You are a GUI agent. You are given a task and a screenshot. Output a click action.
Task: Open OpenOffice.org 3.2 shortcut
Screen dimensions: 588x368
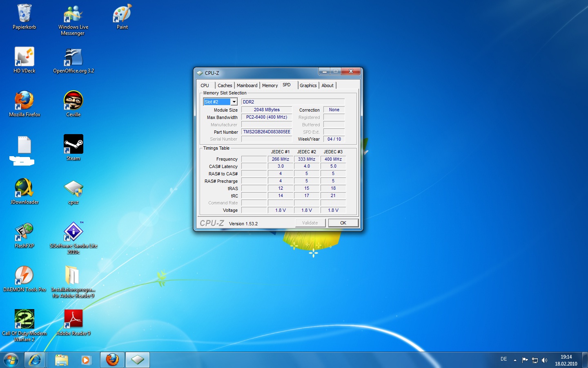click(73, 60)
